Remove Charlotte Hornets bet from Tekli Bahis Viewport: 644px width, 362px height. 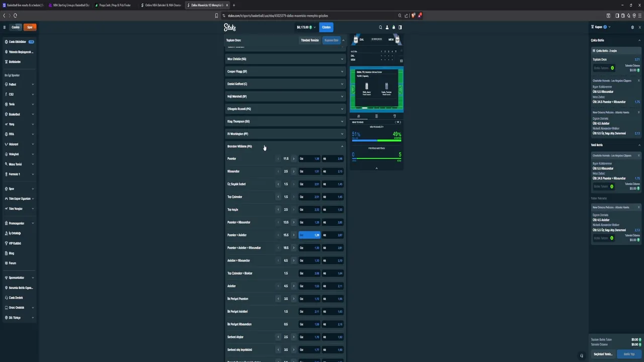pyautogui.click(x=639, y=155)
